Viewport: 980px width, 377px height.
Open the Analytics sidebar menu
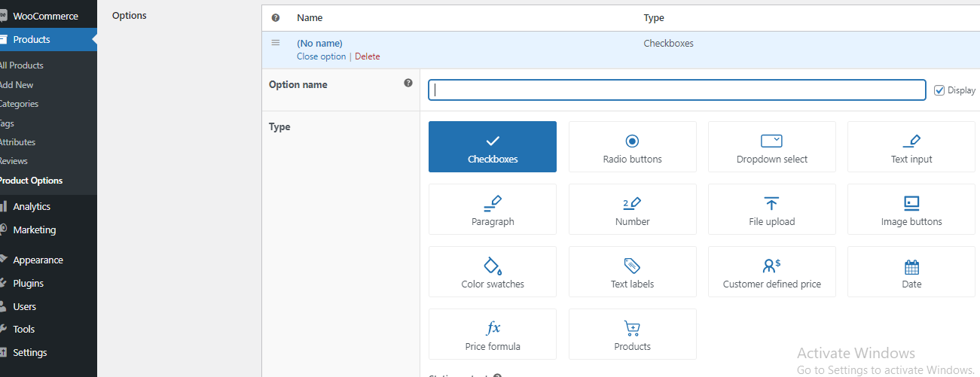coord(32,206)
